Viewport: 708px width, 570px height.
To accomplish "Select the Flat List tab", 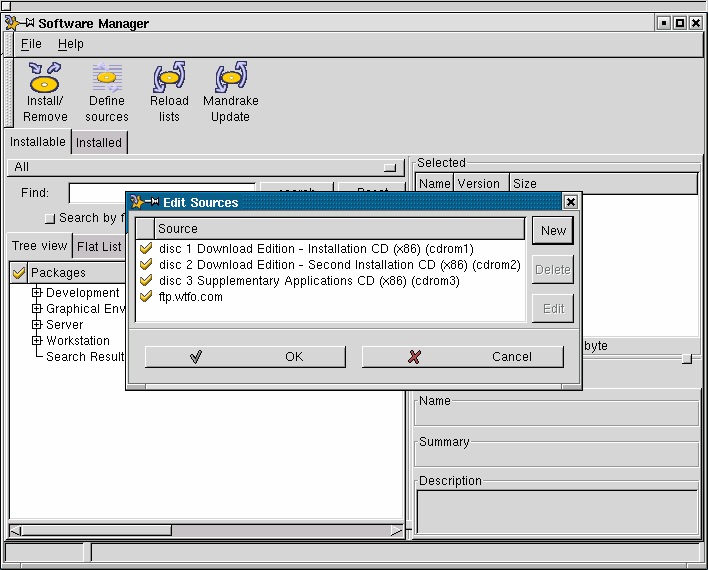I will click(x=99, y=247).
